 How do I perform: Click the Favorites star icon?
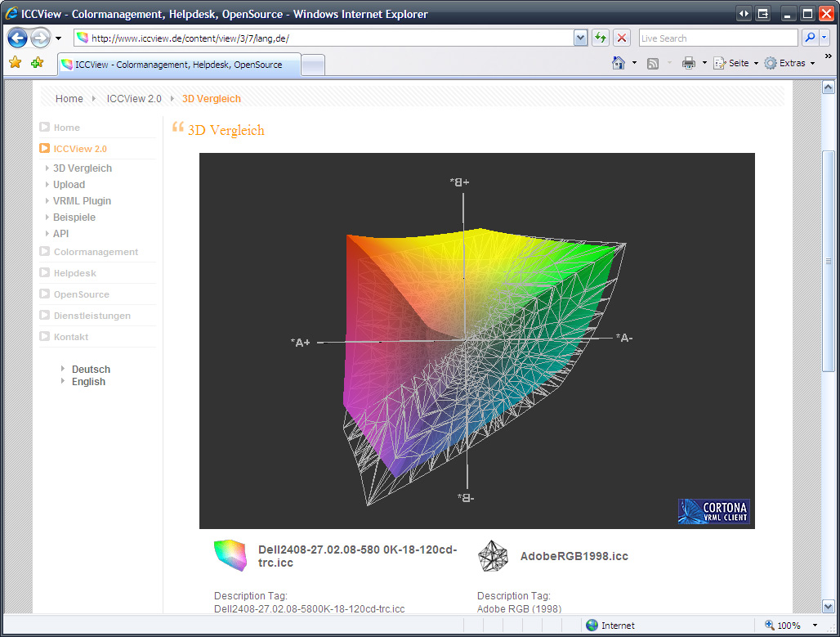(x=15, y=63)
